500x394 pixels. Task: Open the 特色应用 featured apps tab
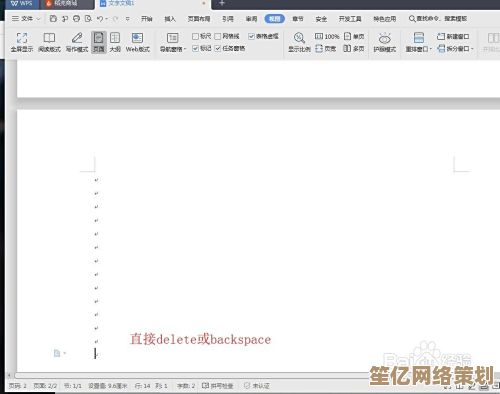click(385, 19)
